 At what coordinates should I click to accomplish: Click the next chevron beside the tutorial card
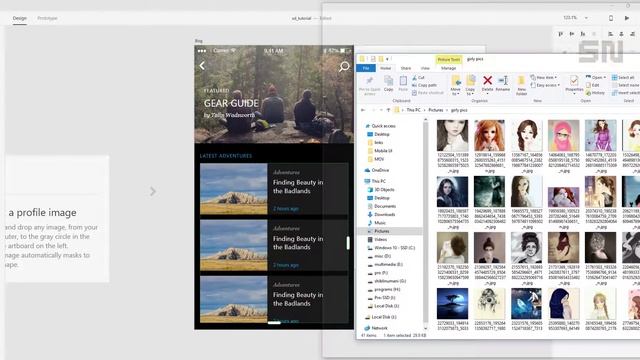pyautogui.click(x=153, y=191)
